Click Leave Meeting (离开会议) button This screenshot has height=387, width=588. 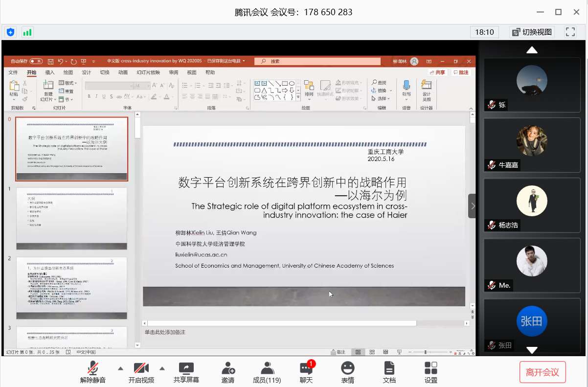coord(542,372)
